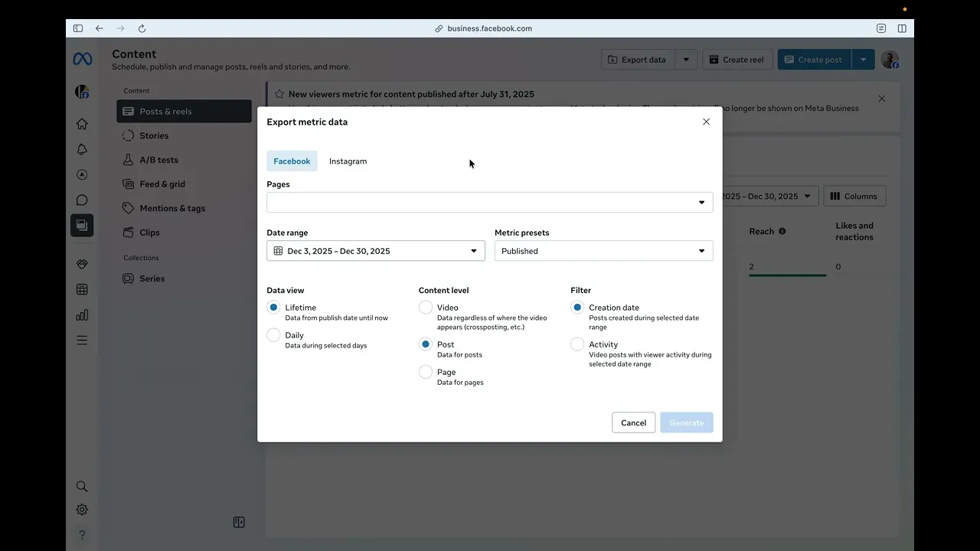Choose Video content level
980x551 pixels.
pyautogui.click(x=426, y=308)
